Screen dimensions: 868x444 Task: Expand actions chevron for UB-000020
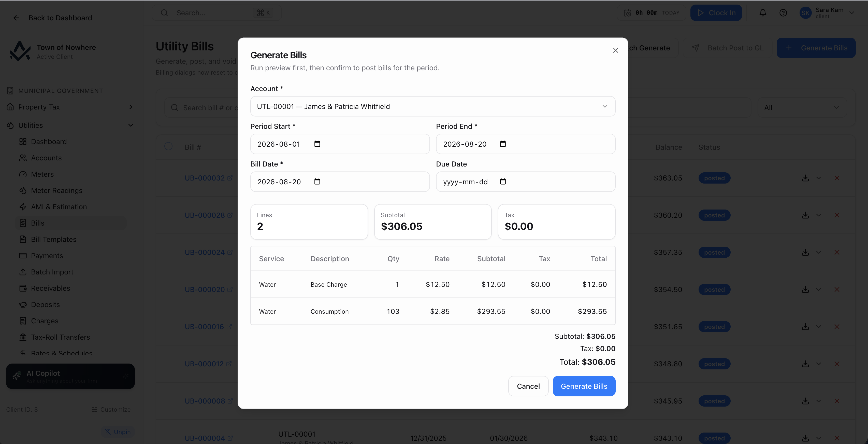tap(819, 290)
